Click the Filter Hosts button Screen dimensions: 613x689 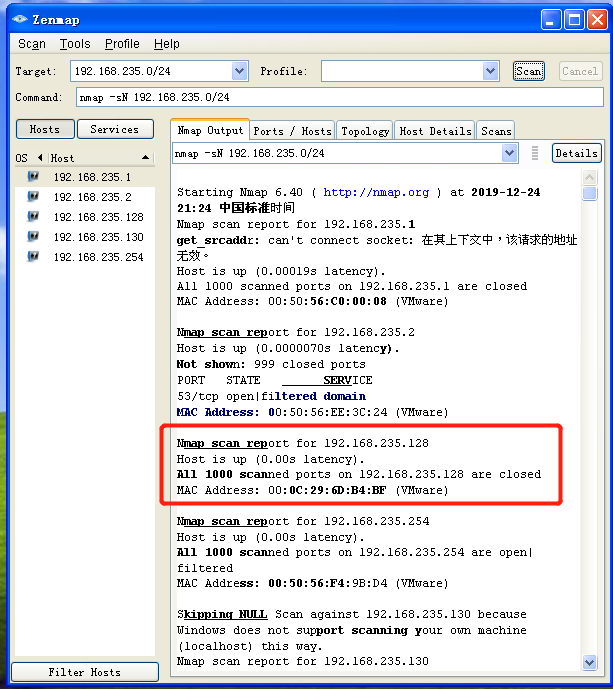pos(84,672)
